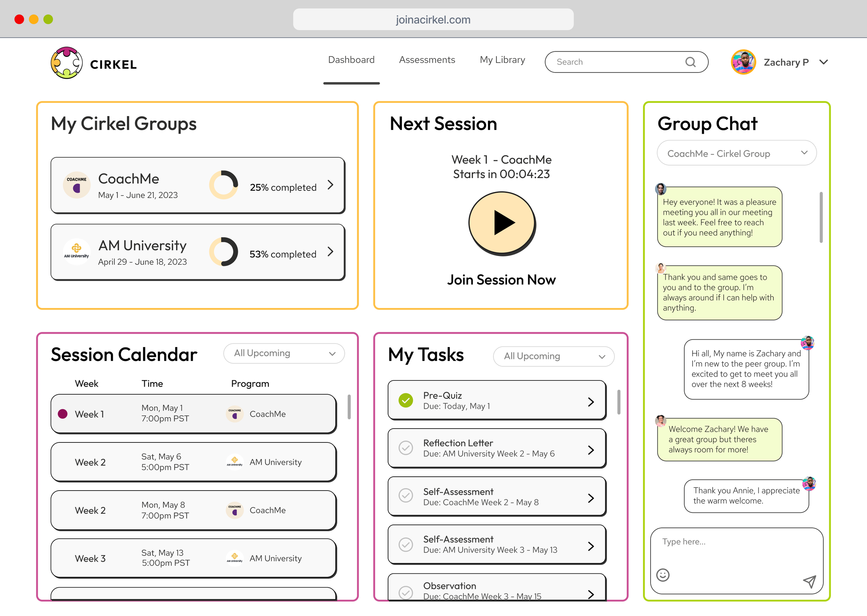867x616 pixels.
Task: Open the My Library tab
Action: coord(502,60)
